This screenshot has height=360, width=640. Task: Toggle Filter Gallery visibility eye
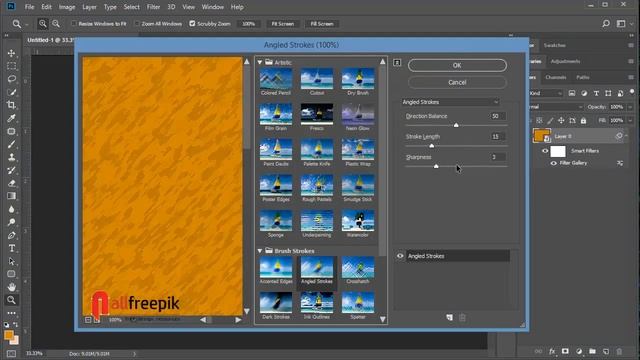point(553,163)
